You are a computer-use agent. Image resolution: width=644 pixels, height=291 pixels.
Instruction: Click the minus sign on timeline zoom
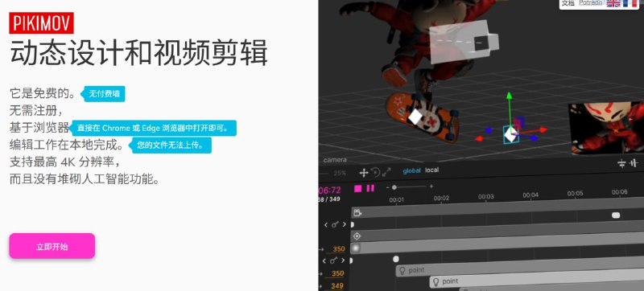click(388, 186)
